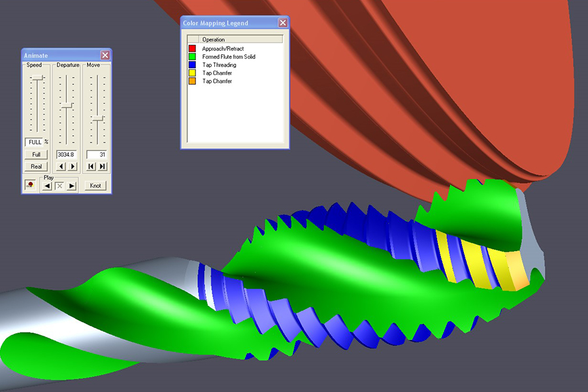588x392 pixels.
Task: Click the Knot button
Action: click(x=96, y=186)
